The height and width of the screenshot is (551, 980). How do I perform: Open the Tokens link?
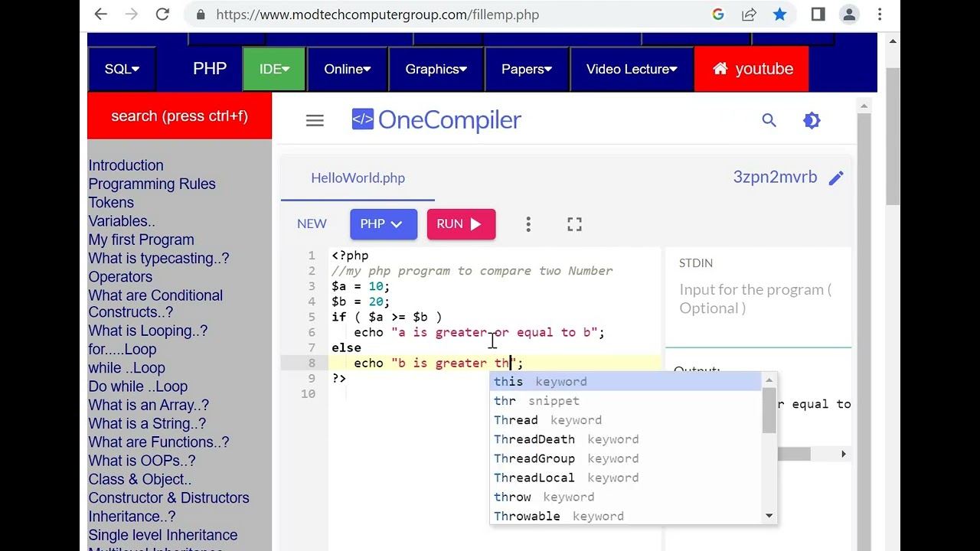(x=111, y=202)
